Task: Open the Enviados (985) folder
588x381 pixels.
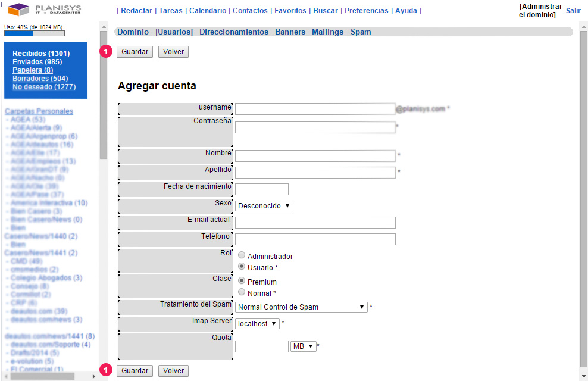Action: [37, 61]
